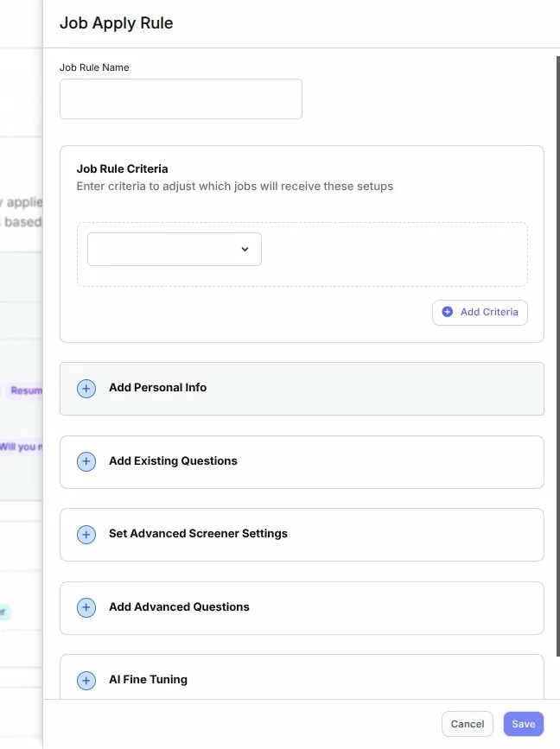Click the Resume tag behind the panel

point(26,390)
